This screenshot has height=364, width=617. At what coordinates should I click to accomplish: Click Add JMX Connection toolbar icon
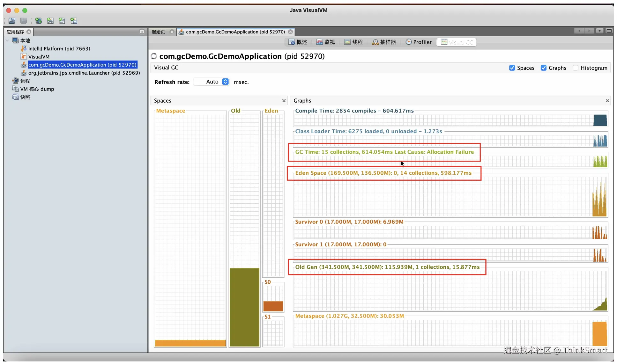point(50,21)
